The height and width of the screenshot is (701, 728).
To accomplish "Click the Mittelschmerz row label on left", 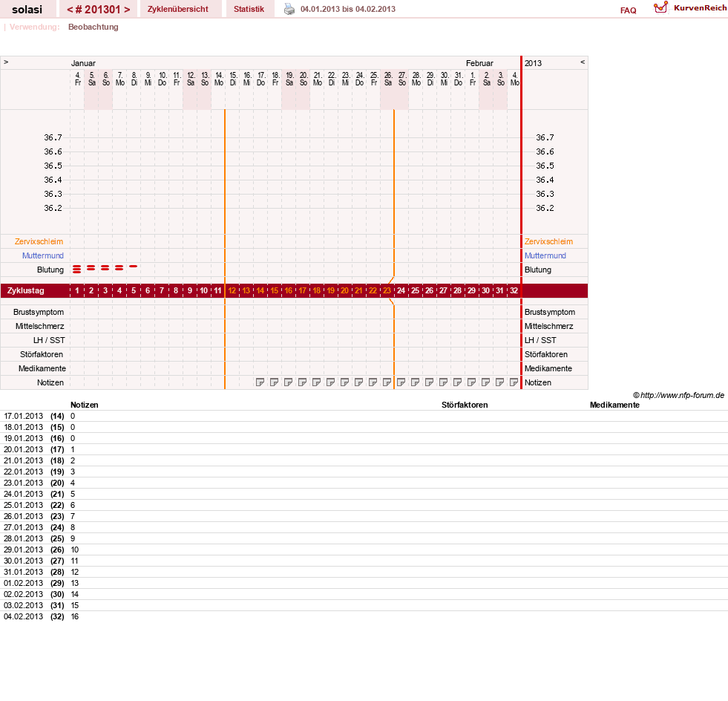I will click(40, 326).
